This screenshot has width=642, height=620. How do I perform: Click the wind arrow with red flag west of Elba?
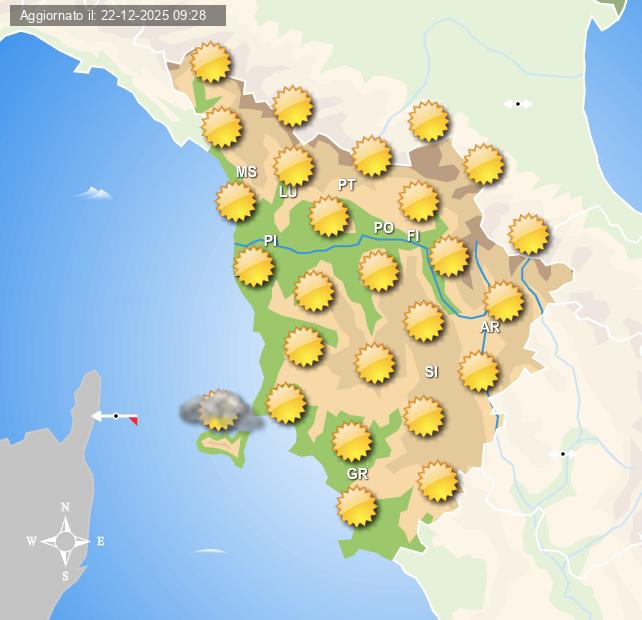pos(115,417)
